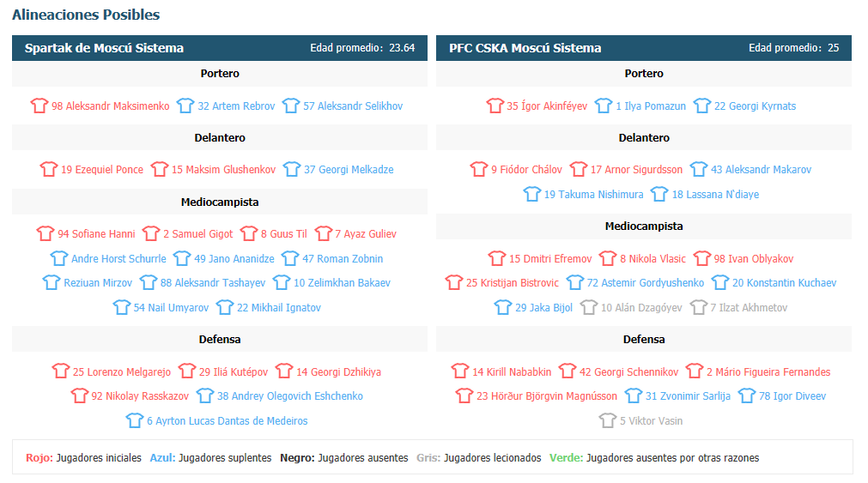Click the red jersey icon beside Ezequiel Ponce
Image resolution: width=868 pixels, height=483 pixels.
tap(49, 169)
